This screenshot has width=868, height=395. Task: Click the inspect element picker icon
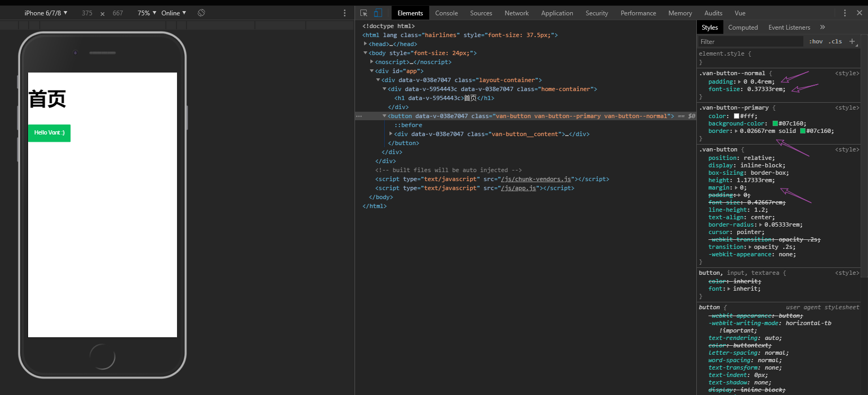click(x=364, y=13)
